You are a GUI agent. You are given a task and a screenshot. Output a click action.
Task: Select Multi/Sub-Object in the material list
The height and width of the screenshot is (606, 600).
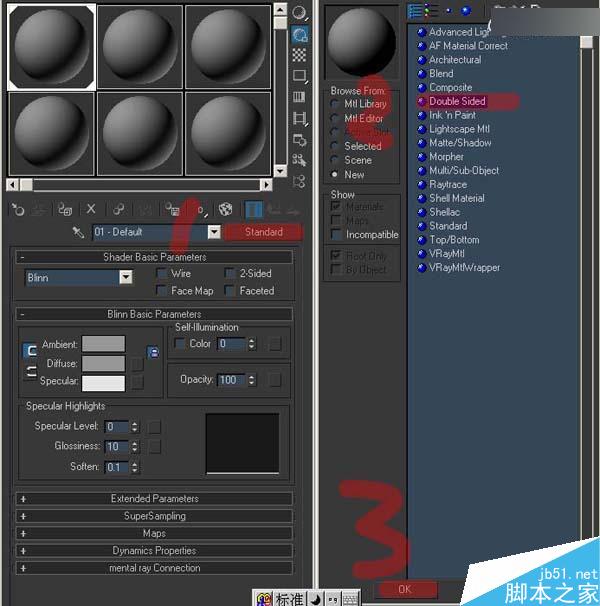tap(464, 170)
